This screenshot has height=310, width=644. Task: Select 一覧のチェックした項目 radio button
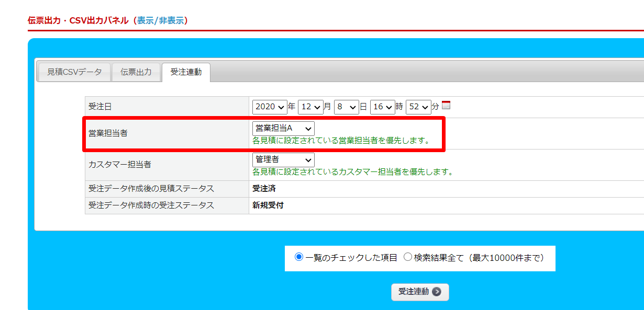pyautogui.click(x=299, y=257)
